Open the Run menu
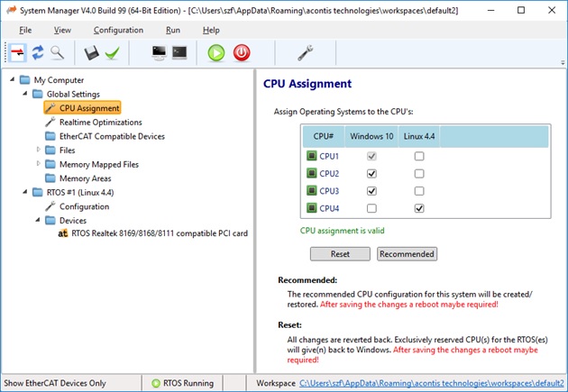Viewport: 568px width, 392px height. (173, 30)
